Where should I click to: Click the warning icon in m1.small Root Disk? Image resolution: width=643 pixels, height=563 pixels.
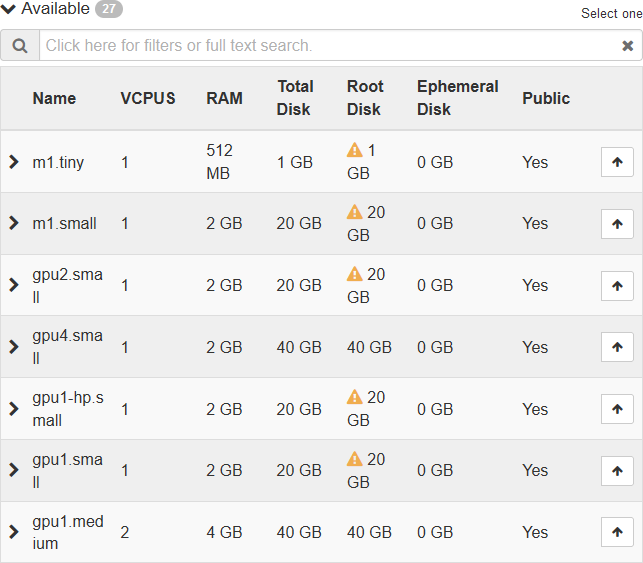354,212
